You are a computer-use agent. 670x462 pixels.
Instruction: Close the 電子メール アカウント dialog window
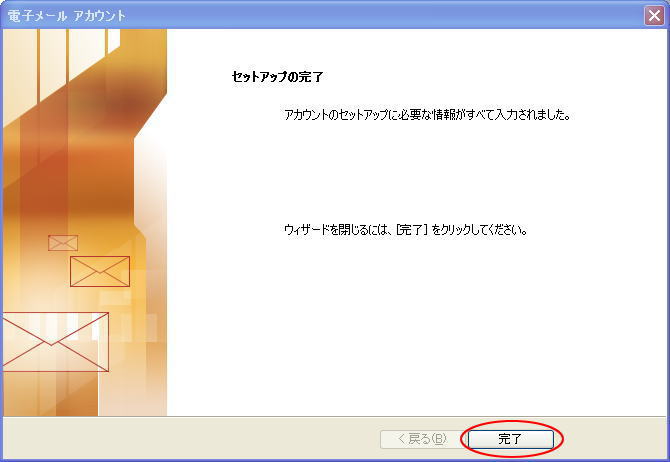pos(654,16)
